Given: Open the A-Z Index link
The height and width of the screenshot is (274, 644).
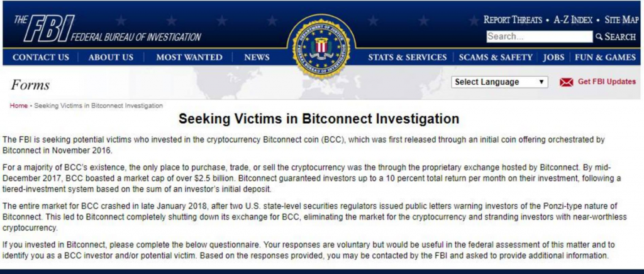Looking at the screenshot, I should point(573,19).
